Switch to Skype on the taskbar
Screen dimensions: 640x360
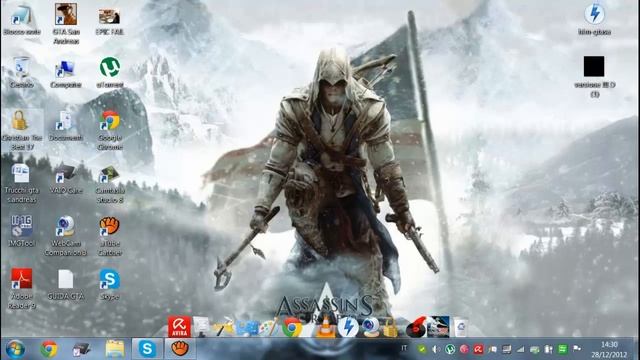147,349
